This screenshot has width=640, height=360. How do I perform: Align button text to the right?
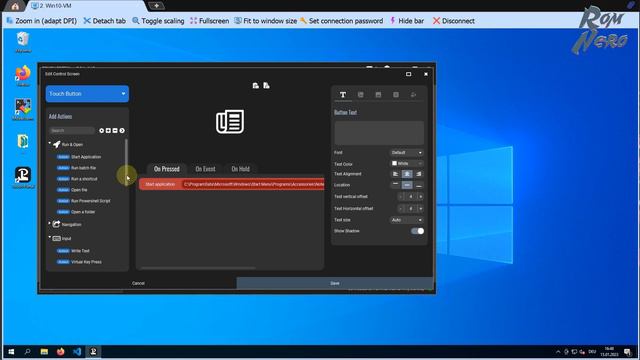418,174
